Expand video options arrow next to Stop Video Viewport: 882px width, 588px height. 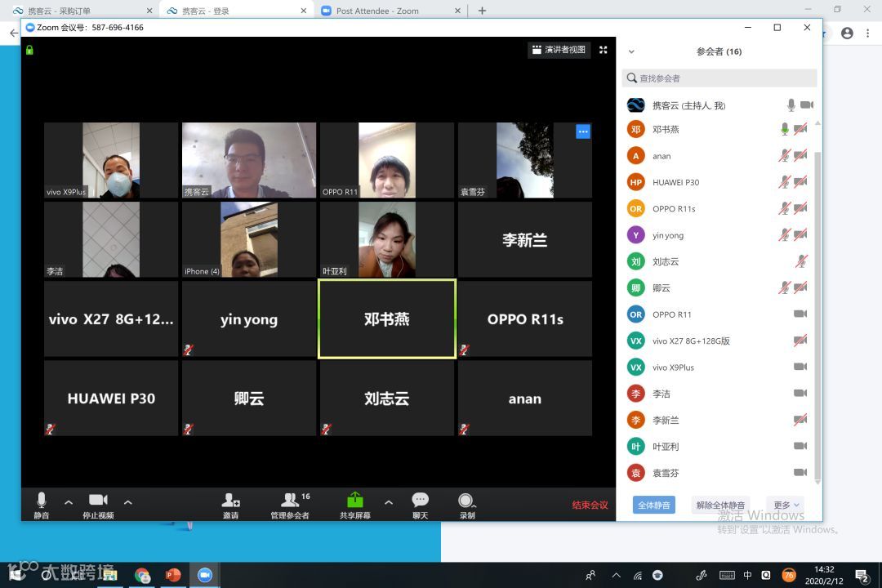pyautogui.click(x=127, y=502)
